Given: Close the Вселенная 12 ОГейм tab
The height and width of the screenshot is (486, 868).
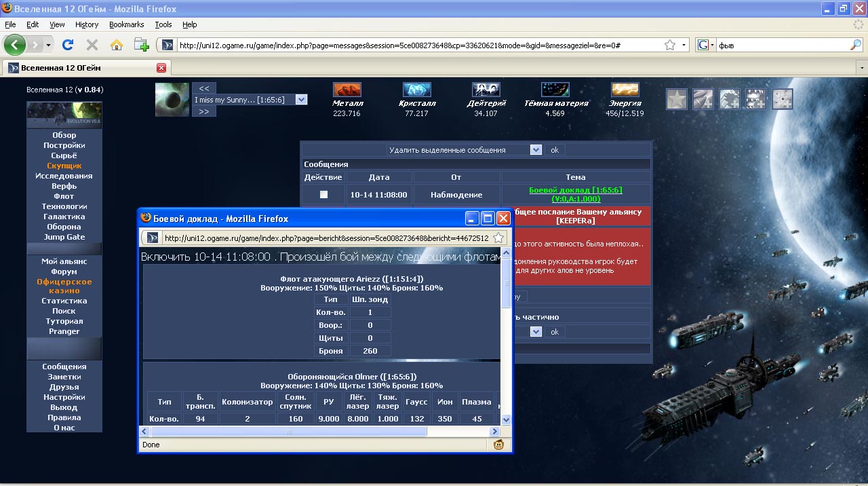Looking at the screenshot, I should (161, 68).
